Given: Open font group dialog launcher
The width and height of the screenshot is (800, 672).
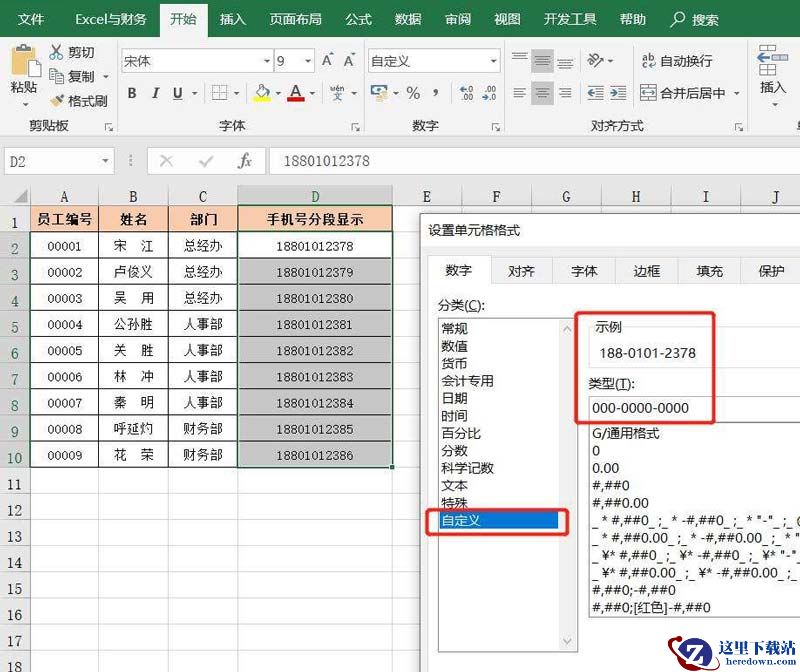Looking at the screenshot, I should [x=356, y=127].
